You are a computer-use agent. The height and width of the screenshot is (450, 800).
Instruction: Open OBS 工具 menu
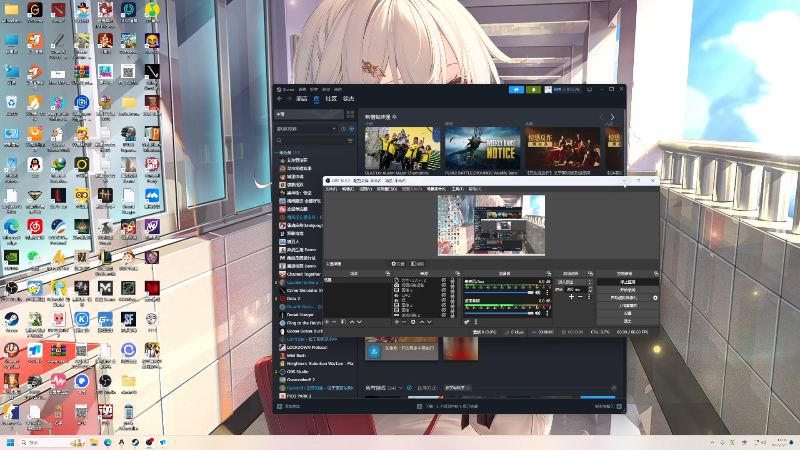(x=458, y=189)
